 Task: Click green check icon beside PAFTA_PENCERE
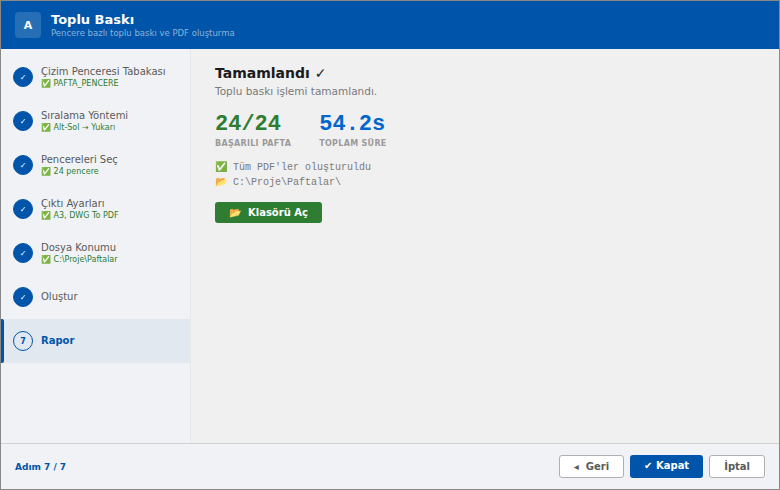(x=46, y=83)
